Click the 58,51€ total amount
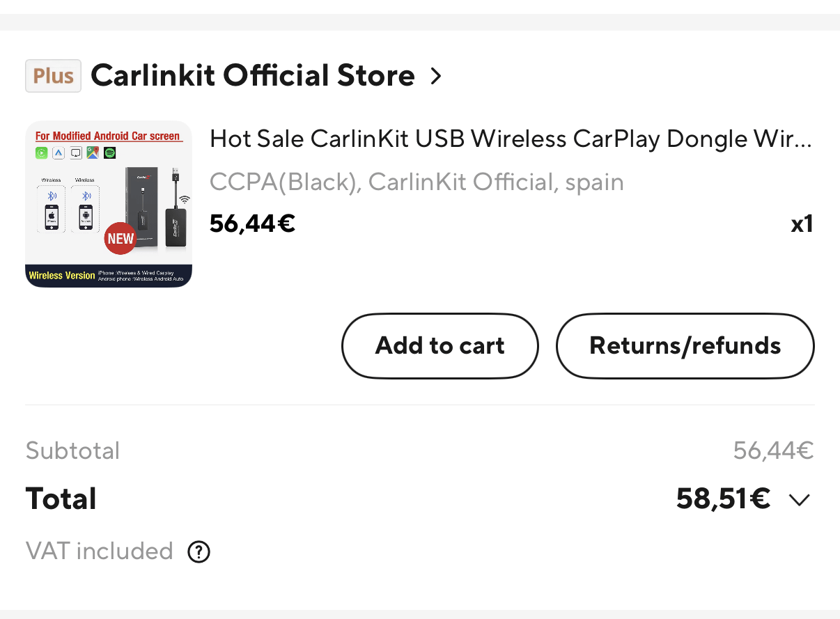 [x=723, y=499]
